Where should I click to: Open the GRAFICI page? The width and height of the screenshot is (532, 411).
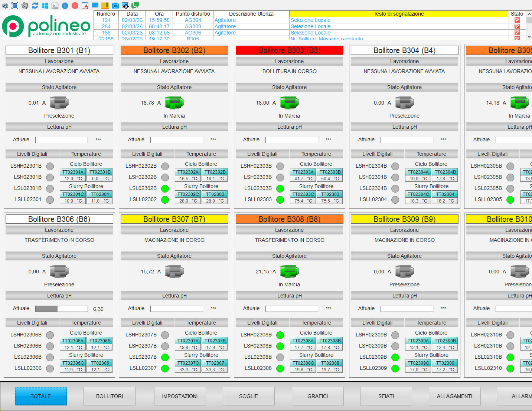pos(317,396)
